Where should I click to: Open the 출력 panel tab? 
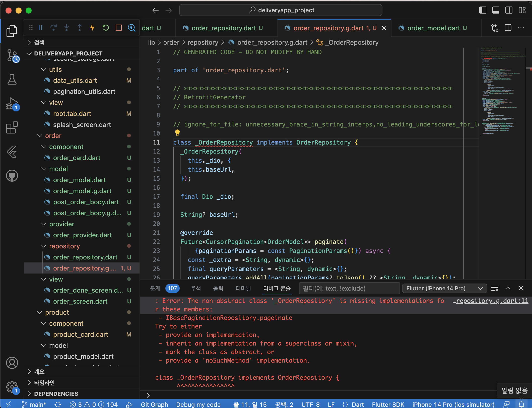point(218,288)
